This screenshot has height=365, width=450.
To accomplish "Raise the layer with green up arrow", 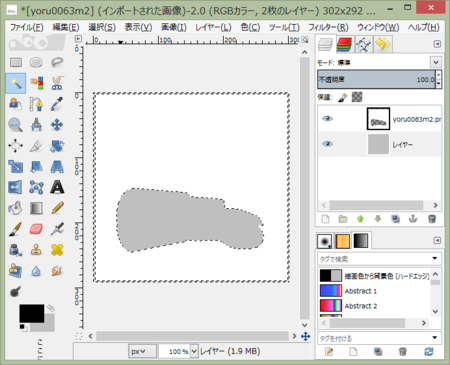I will 360,219.
